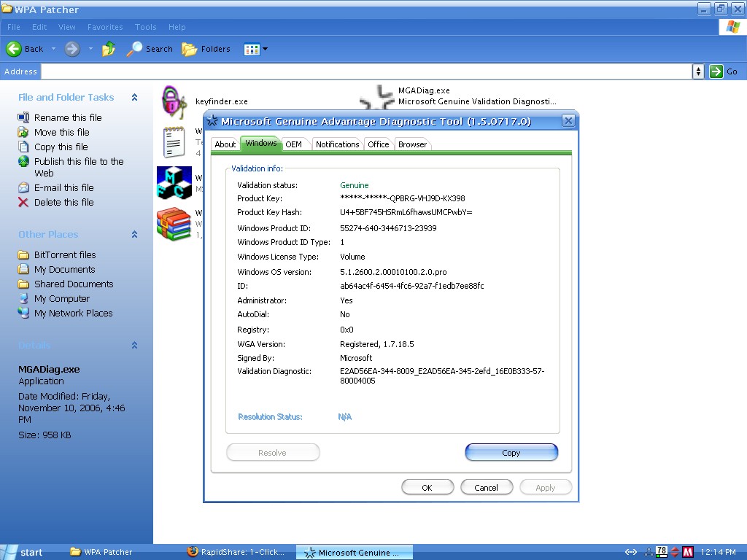Open the Help menu
Image resolution: width=747 pixels, height=560 pixels.
click(x=177, y=27)
